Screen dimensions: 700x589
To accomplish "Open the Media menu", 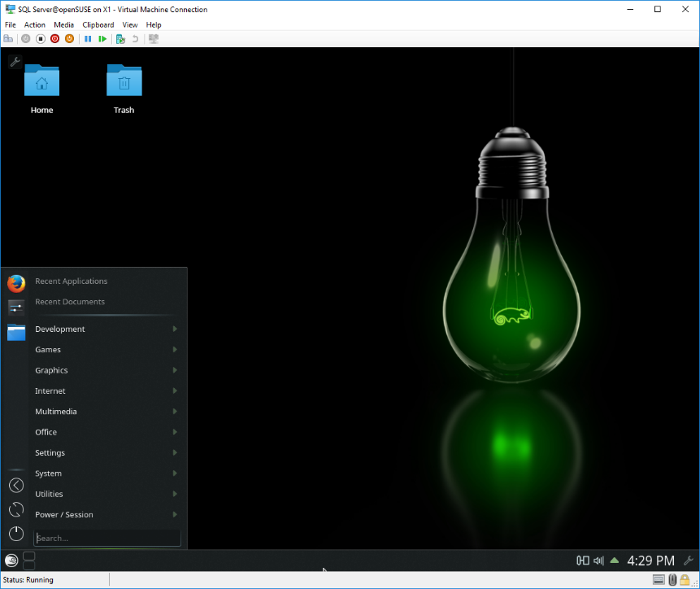I will (x=64, y=24).
